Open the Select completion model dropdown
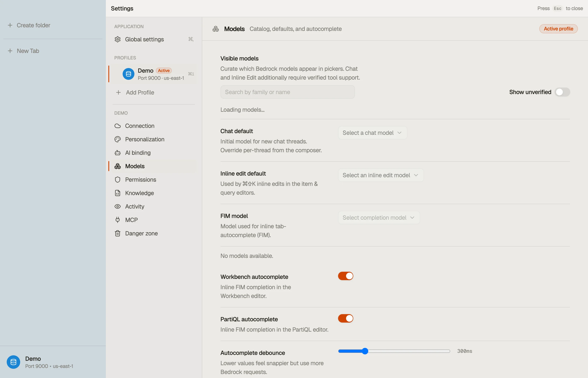Screen dimensions: 588x378 [379, 218]
